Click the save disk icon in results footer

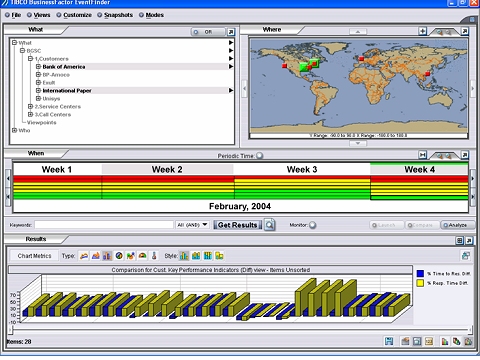click(x=389, y=341)
